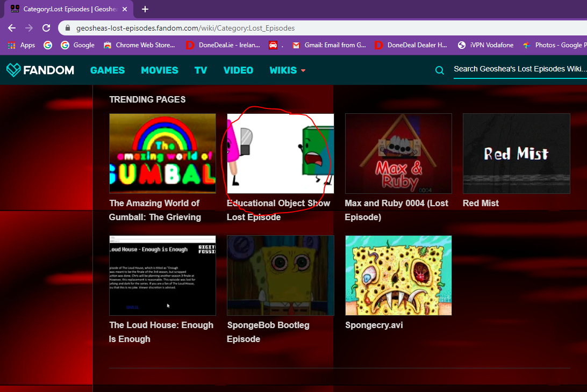Open the Amazing World of Gumball thumbnail
587x392 pixels.
point(162,154)
